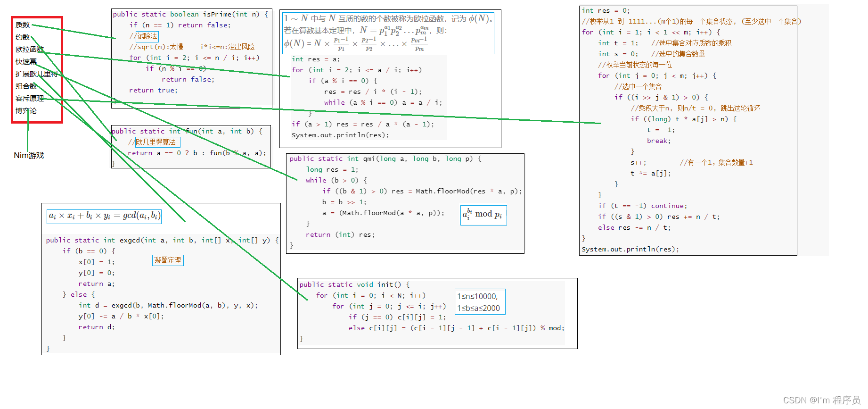
Task: Click the "return true;" line in isPrime
Action: [154, 90]
